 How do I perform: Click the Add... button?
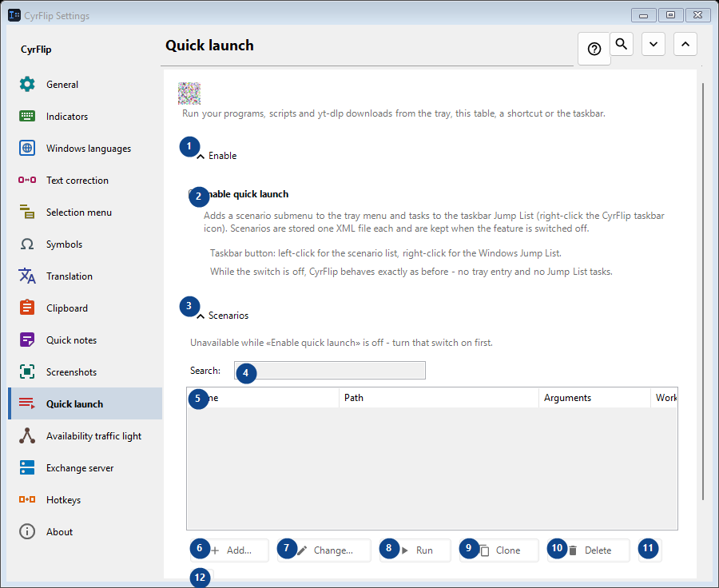[229, 550]
